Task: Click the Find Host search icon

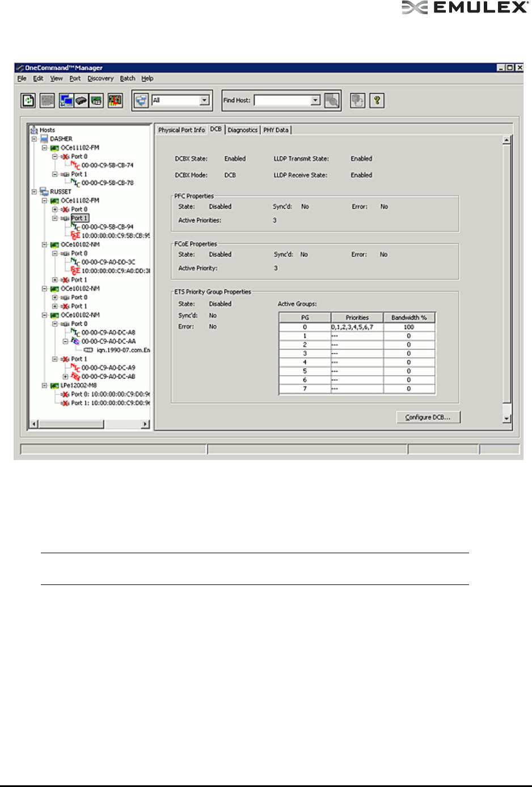Action: [332, 100]
